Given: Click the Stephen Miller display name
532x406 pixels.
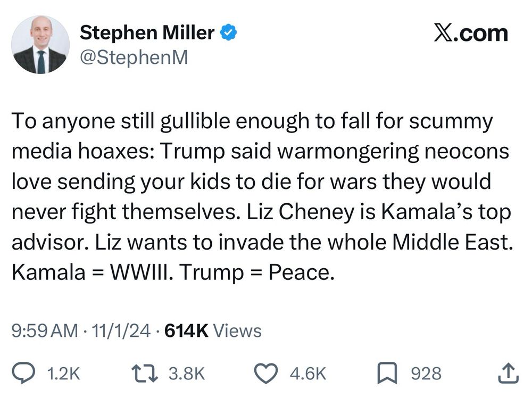Looking at the screenshot, I should click(x=147, y=32).
